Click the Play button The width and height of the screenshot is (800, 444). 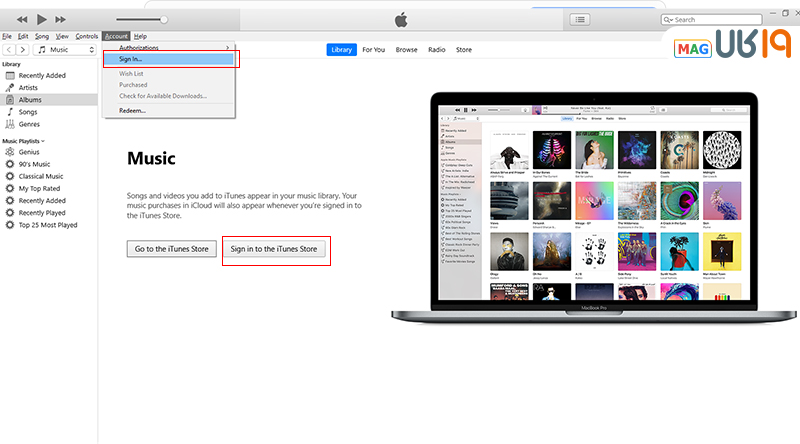pyautogui.click(x=42, y=19)
